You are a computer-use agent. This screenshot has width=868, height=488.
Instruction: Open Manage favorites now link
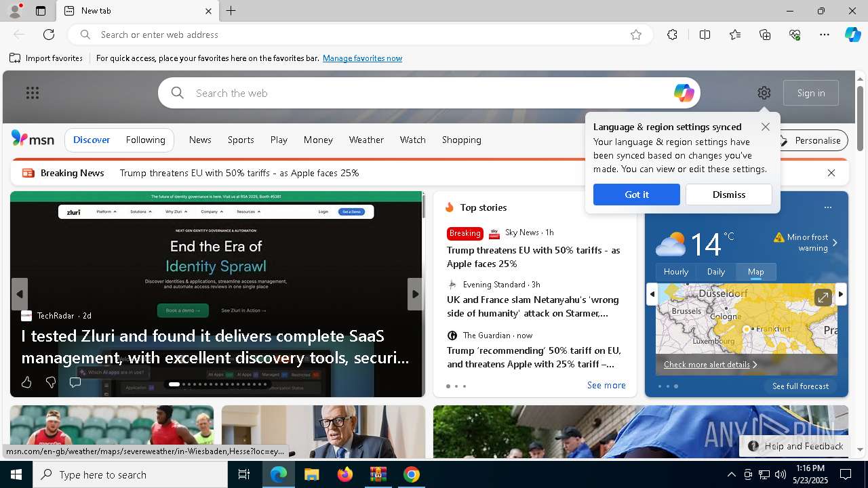tap(362, 58)
